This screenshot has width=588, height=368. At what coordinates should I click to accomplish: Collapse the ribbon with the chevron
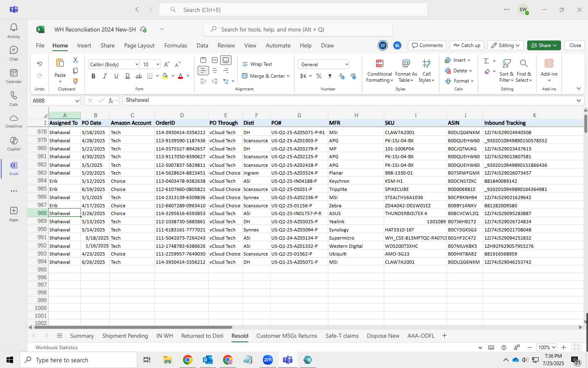point(579,88)
